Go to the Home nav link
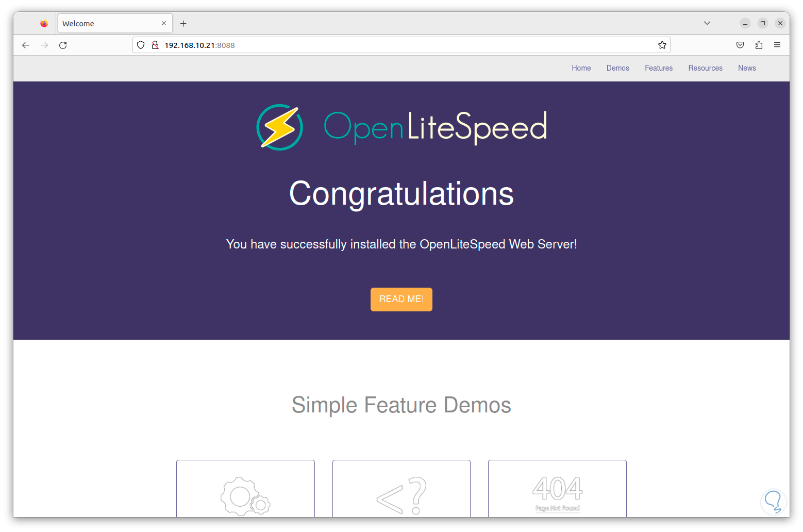 coord(581,68)
